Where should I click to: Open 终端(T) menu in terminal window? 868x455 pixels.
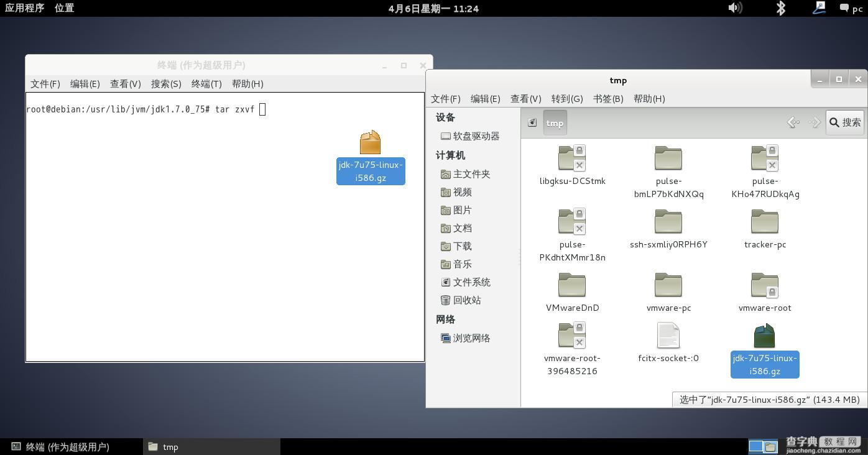[206, 84]
